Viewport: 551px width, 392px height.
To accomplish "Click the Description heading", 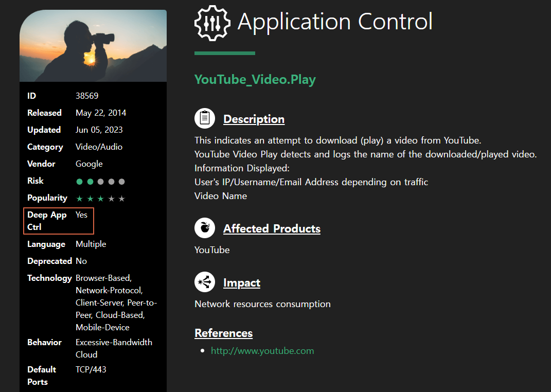I will (254, 119).
